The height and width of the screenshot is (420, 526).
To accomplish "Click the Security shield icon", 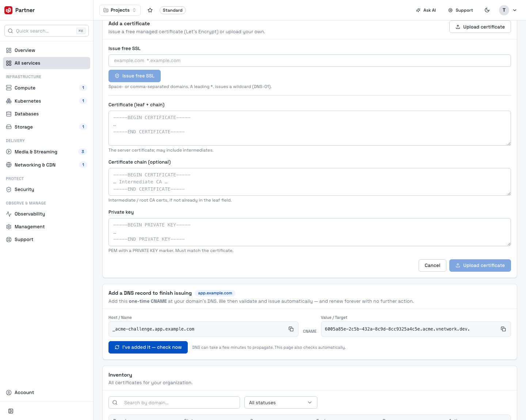I will [9, 190].
